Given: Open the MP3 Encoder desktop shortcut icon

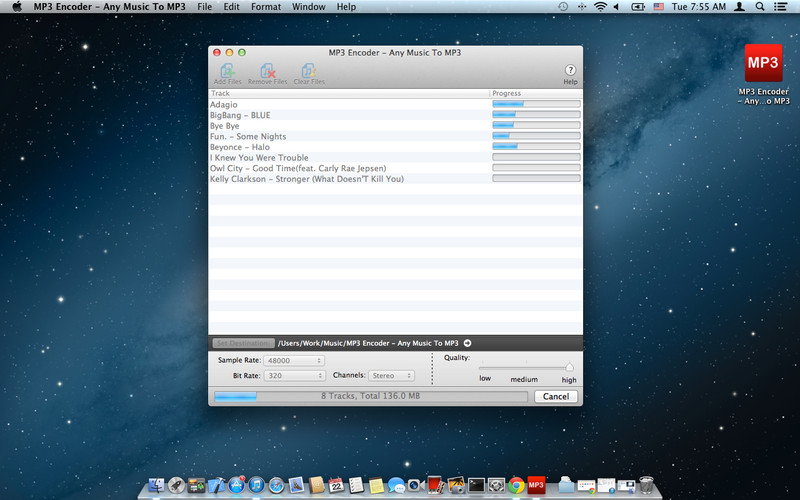Looking at the screenshot, I should pos(763,63).
